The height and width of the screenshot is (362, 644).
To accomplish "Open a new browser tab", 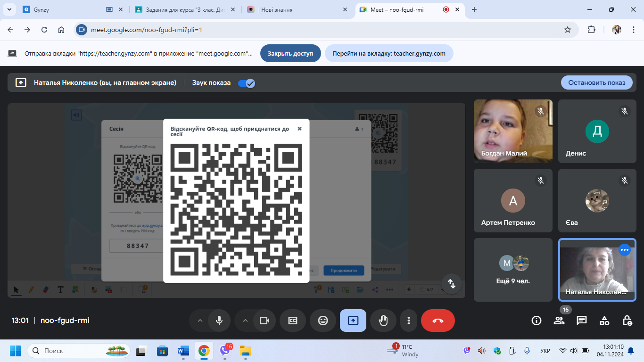I will (x=474, y=9).
